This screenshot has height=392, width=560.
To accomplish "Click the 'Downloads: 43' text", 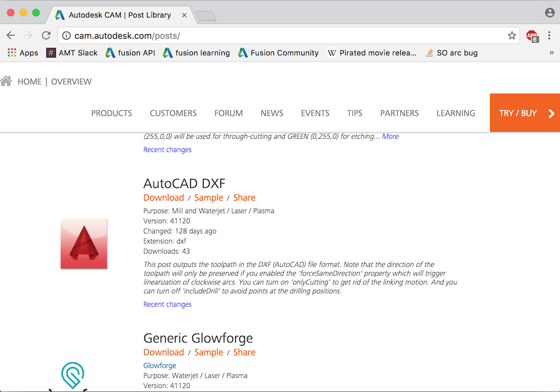I will [x=166, y=251].
